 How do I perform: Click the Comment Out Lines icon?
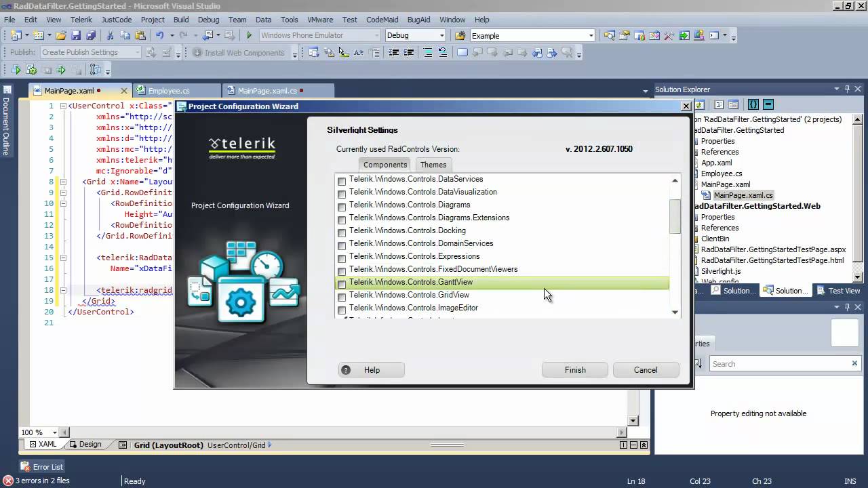click(428, 52)
